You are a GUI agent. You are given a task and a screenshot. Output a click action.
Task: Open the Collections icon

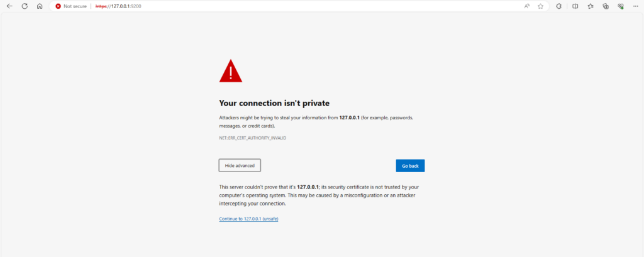pos(606,6)
